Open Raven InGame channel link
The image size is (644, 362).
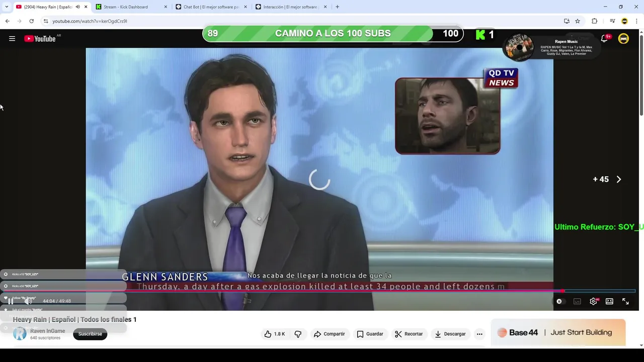tap(47, 331)
